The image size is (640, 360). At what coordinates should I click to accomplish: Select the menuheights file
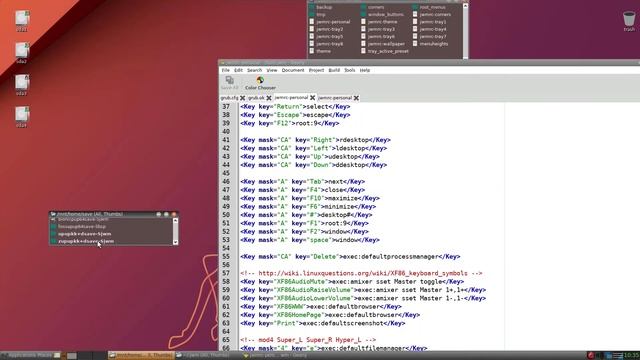[430, 44]
